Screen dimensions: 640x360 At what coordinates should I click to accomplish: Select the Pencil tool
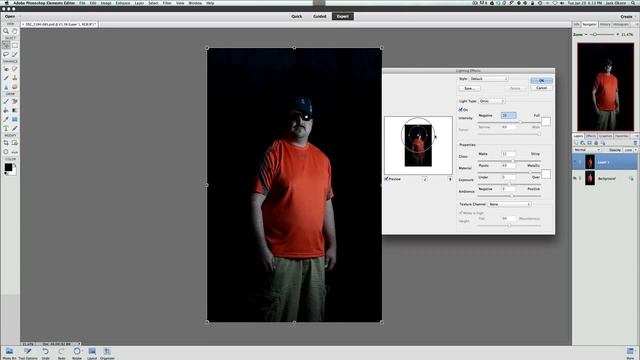pyautogui.click(x=15, y=128)
